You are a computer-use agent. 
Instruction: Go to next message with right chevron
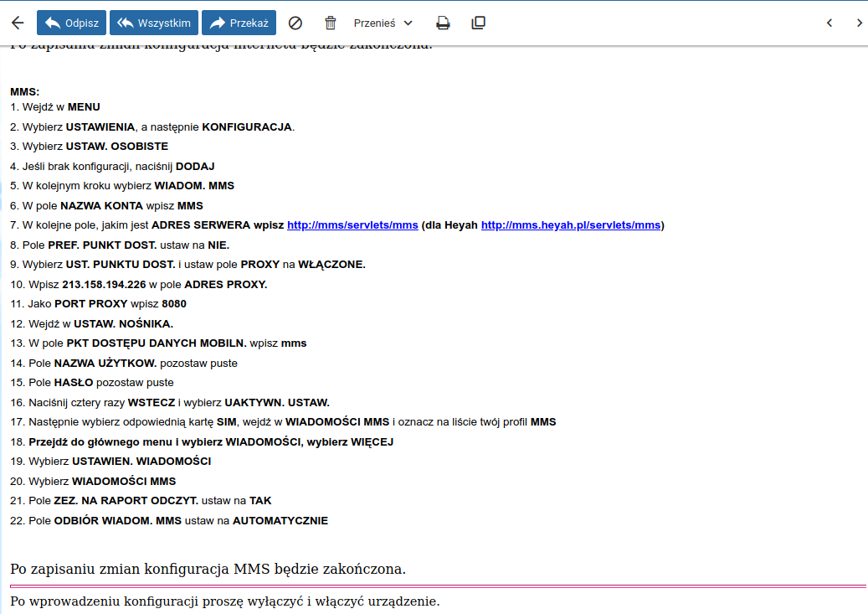point(859,23)
